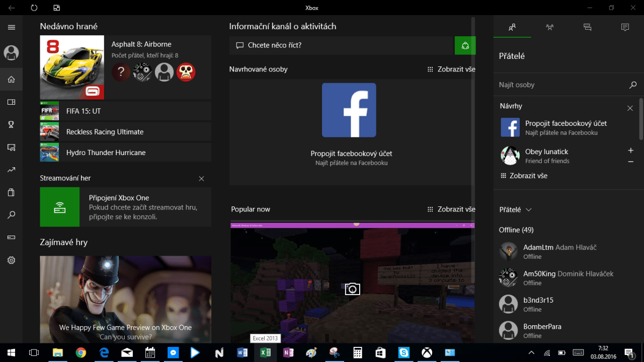Click the magnifier icon in Najít osoby

tap(633, 85)
